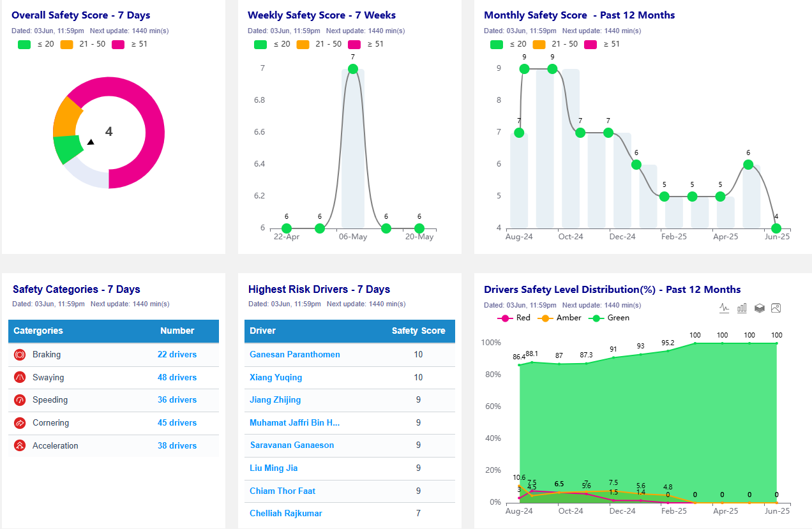Click the Speeding gauge icon
Viewport: 812px width, 529px height.
20,400
